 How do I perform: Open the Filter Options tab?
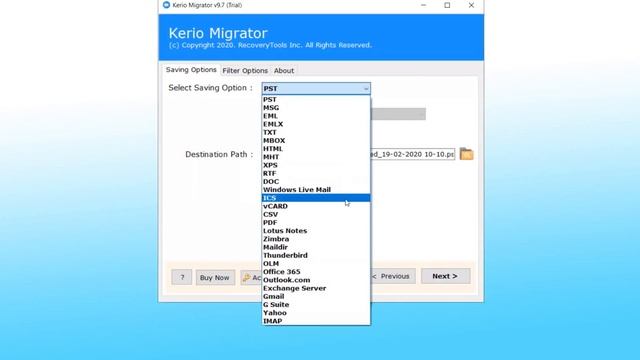pos(245,71)
